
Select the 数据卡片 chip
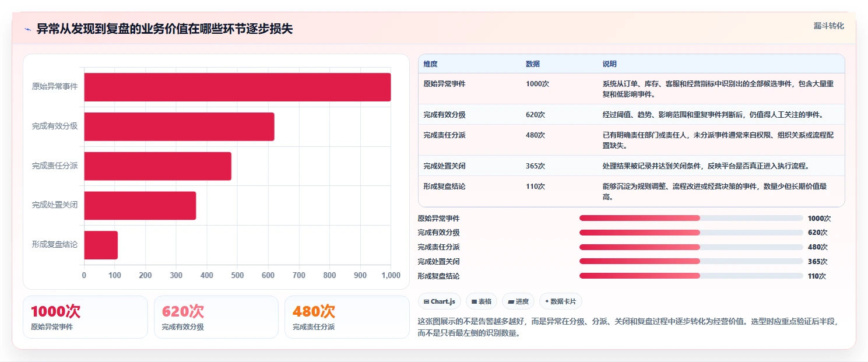(x=560, y=301)
